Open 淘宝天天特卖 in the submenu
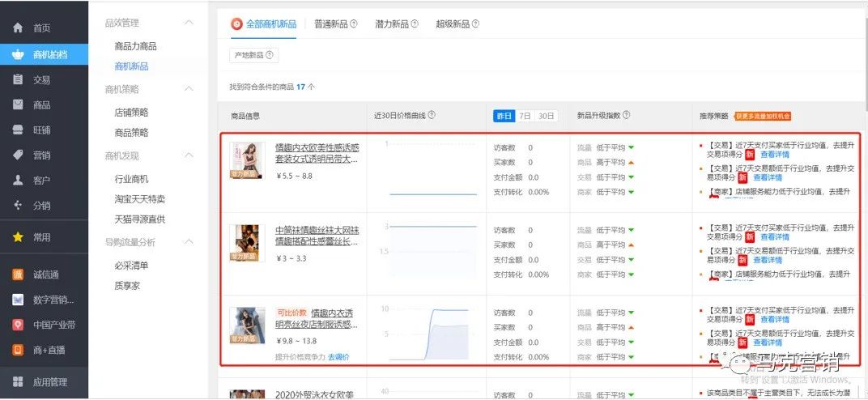The image size is (868, 400). (x=140, y=199)
